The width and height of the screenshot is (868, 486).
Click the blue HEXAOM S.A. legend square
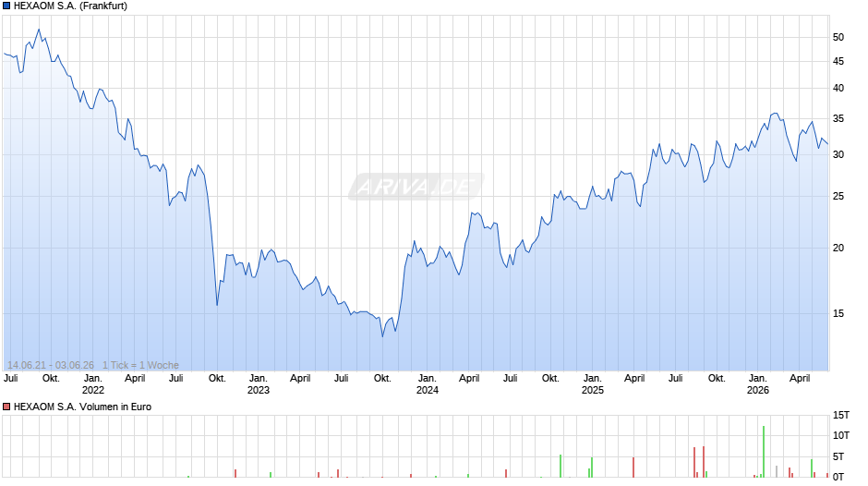pos(6,6)
